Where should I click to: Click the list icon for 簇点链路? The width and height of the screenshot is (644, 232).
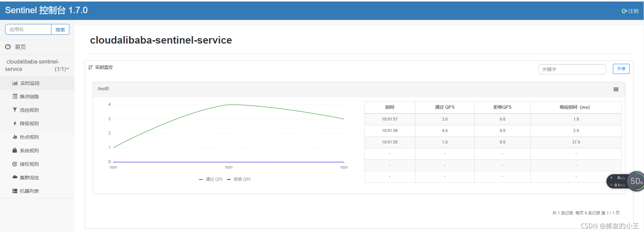click(x=15, y=97)
